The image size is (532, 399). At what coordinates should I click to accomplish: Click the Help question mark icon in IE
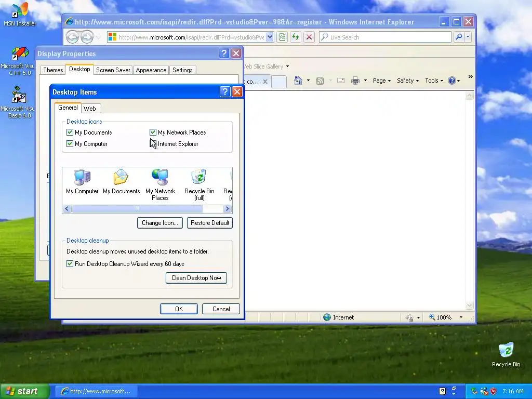click(x=451, y=81)
